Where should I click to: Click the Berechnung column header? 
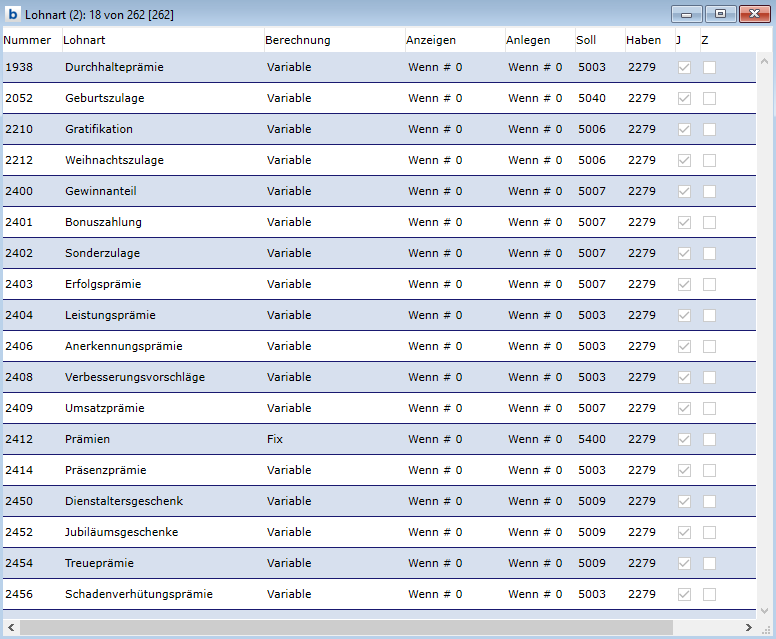tap(297, 40)
